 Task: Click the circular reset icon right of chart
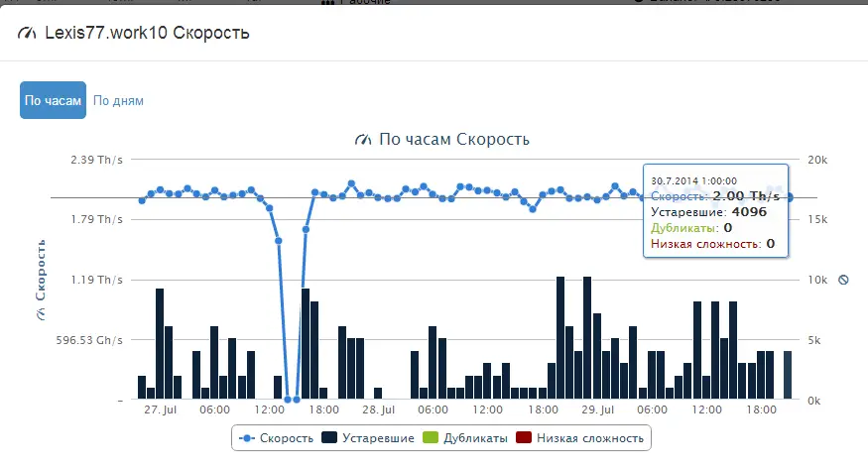coord(843,280)
